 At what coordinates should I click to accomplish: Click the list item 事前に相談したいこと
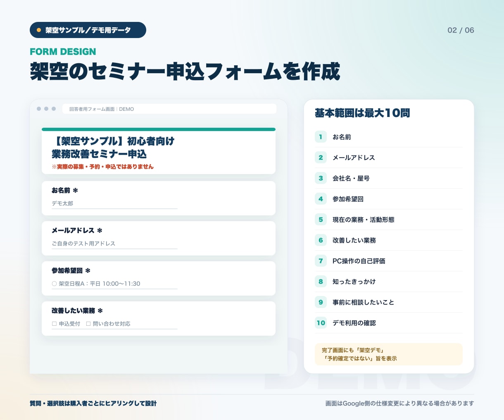[364, 302]
